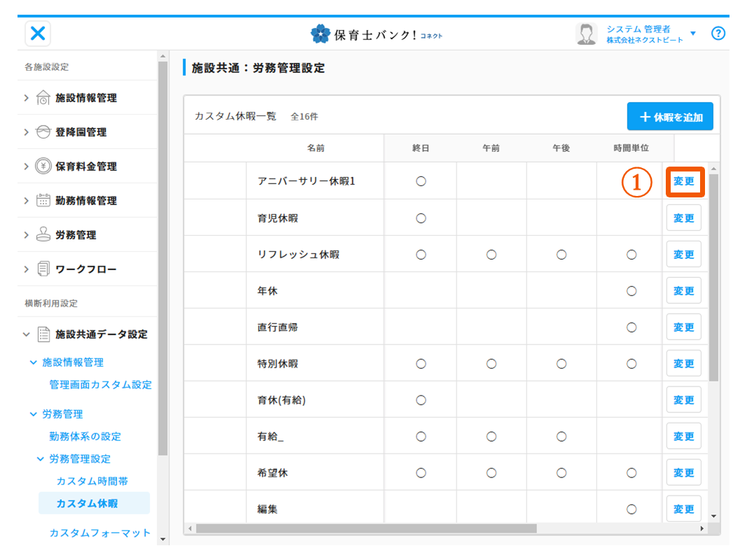Open カスタム時間帯 in the sidebar
The image size is (747, 560).
click(92, 482)
